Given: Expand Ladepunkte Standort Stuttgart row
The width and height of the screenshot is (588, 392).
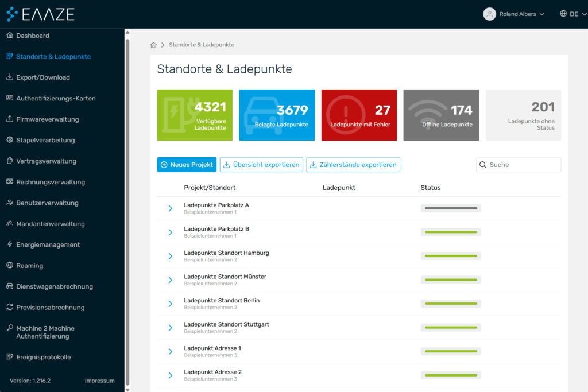Looking at the screenshot, I should point(171,328).
